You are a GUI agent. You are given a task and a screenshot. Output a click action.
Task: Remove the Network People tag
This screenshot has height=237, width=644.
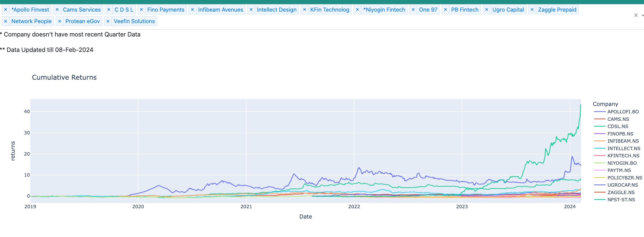(5, 21)
